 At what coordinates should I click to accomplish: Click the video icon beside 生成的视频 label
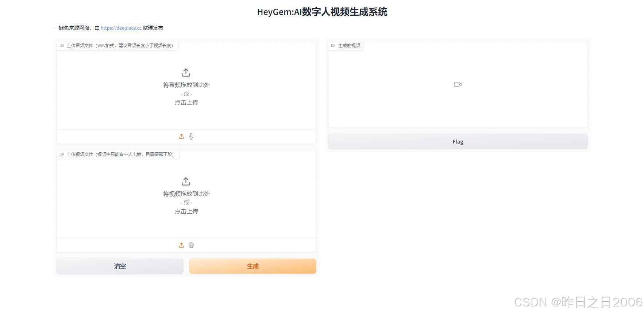click(333, 46)
